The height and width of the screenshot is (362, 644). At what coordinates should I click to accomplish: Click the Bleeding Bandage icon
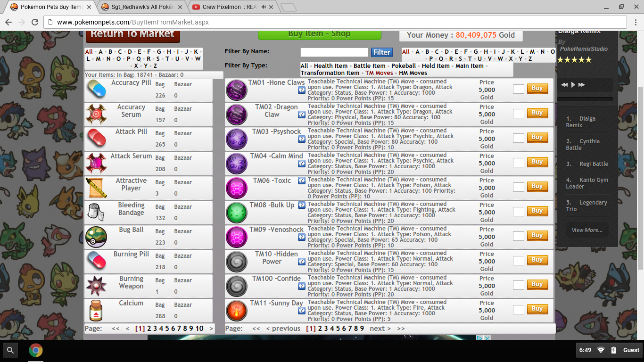(96, 213)
